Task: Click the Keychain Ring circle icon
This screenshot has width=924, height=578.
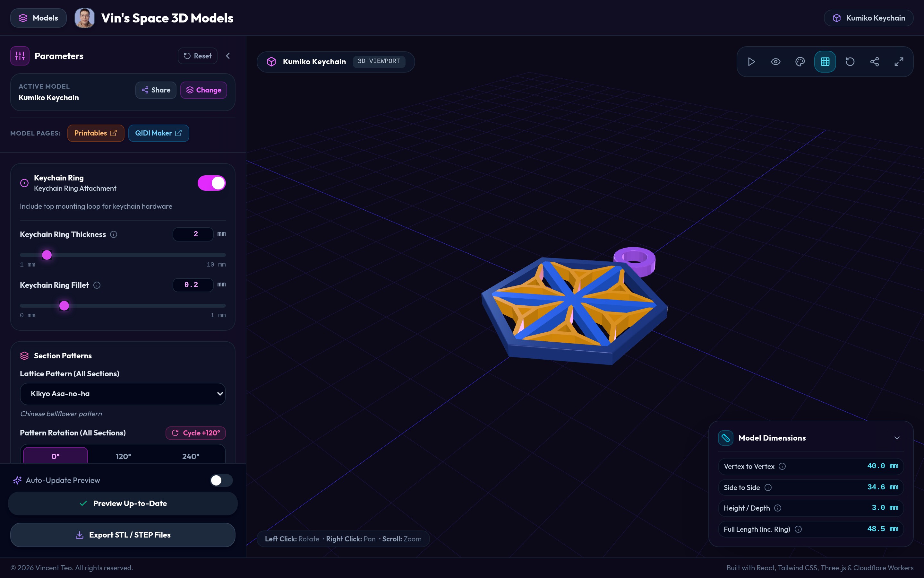Action: [24, 183]
